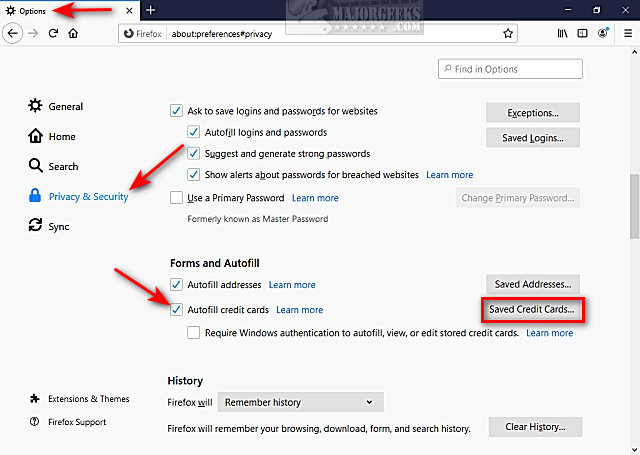Open Learn more about breached website alerts

point(449,175)
